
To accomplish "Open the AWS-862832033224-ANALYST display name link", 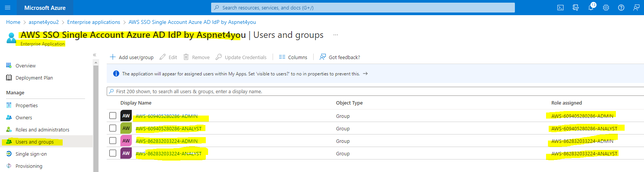I will 169,153.
